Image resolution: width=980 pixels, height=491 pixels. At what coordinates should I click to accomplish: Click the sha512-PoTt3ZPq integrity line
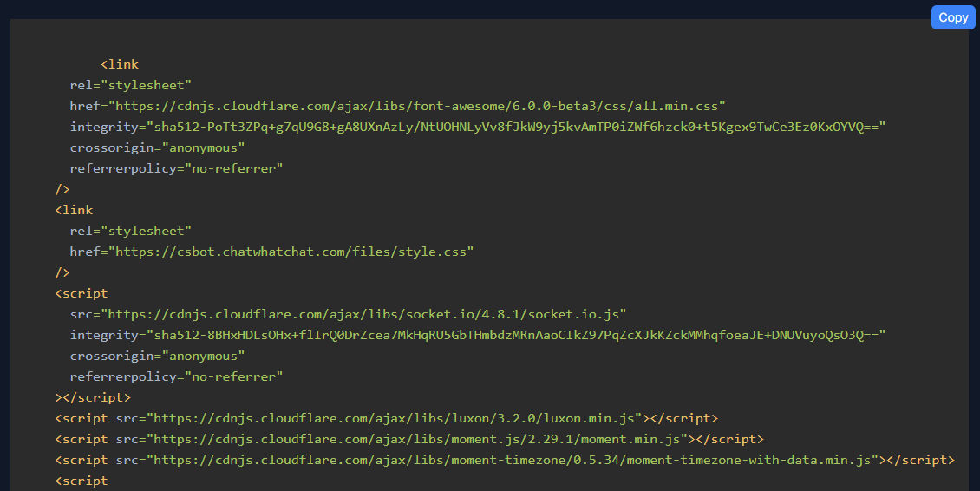[x=478, y=127]
